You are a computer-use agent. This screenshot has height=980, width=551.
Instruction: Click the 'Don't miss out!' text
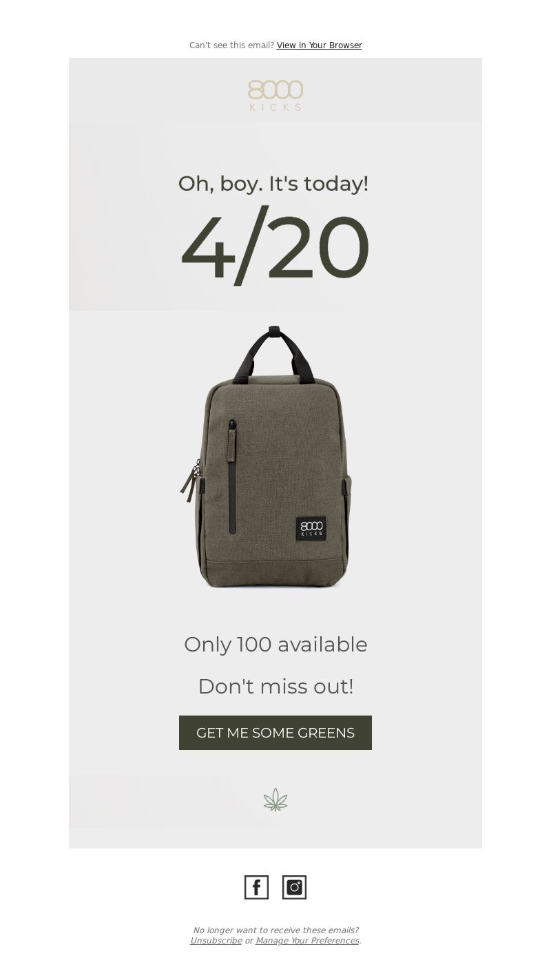[275, 687]
